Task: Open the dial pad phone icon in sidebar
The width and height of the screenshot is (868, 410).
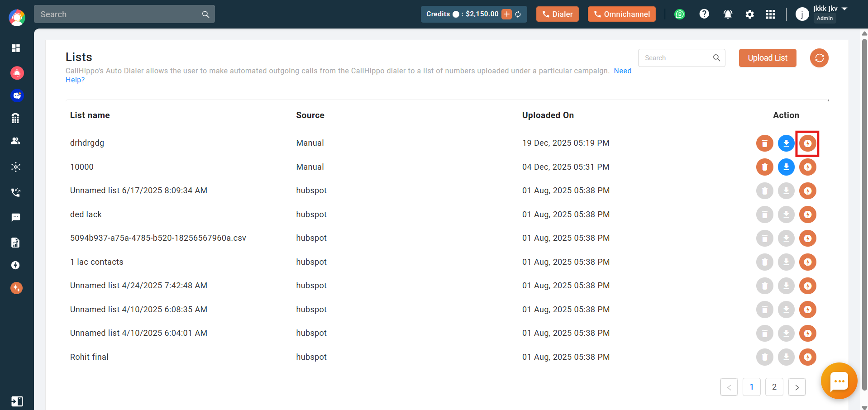Action: point(16,118)
